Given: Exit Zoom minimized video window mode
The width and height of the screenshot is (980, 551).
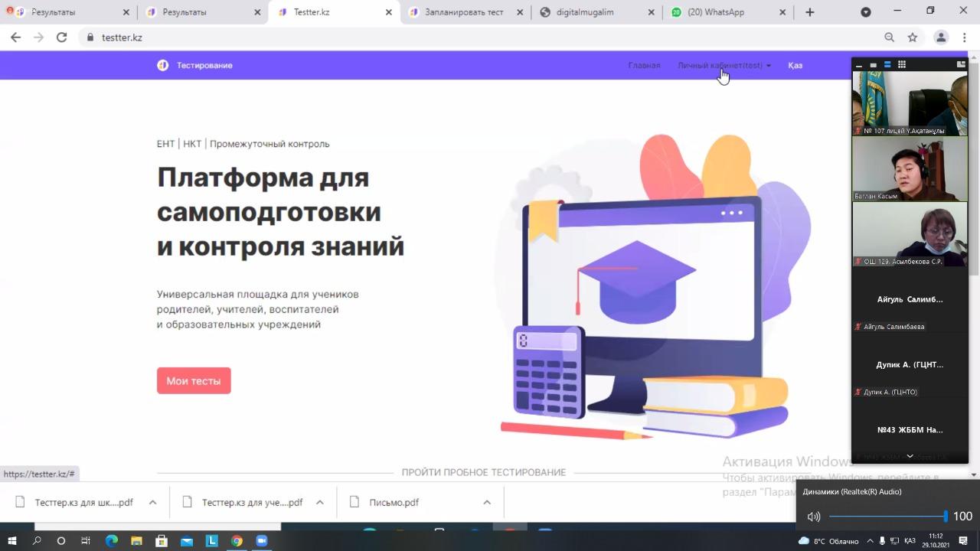Looking at the screenshot, I should 961,65.
